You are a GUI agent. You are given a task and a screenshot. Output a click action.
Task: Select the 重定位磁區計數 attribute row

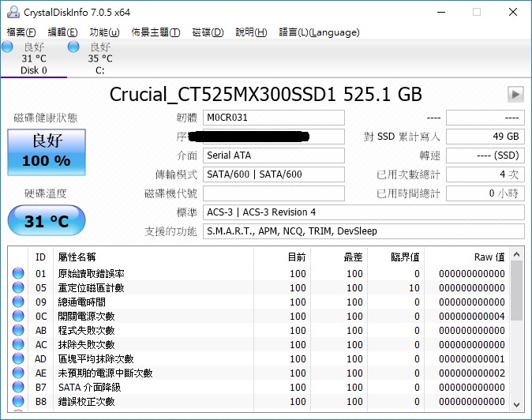coord(259,287)
